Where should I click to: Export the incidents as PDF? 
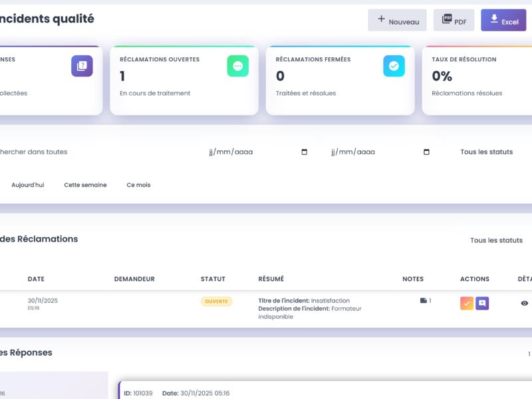coord(454,21)
